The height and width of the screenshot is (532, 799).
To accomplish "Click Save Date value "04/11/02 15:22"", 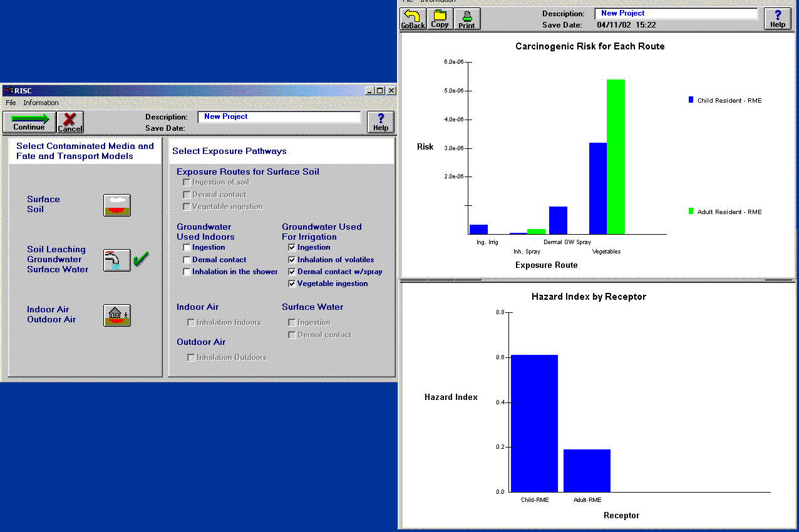I will point(626,25).
